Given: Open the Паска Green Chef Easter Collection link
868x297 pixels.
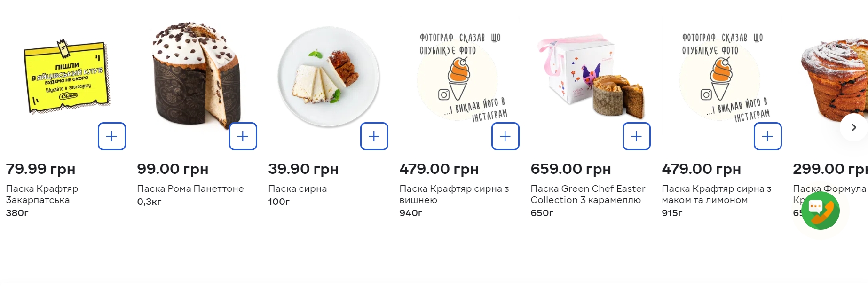Looking at the screenshot, I should (x=587, y=194).
